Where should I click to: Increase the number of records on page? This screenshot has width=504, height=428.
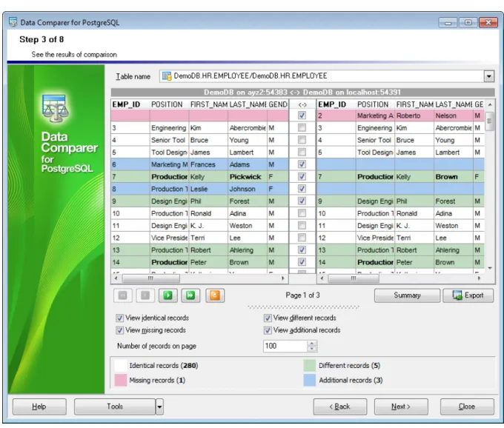[311, 344]
